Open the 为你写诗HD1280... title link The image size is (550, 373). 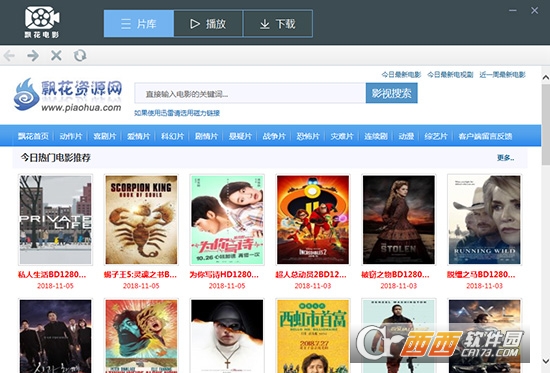(224, 274)
